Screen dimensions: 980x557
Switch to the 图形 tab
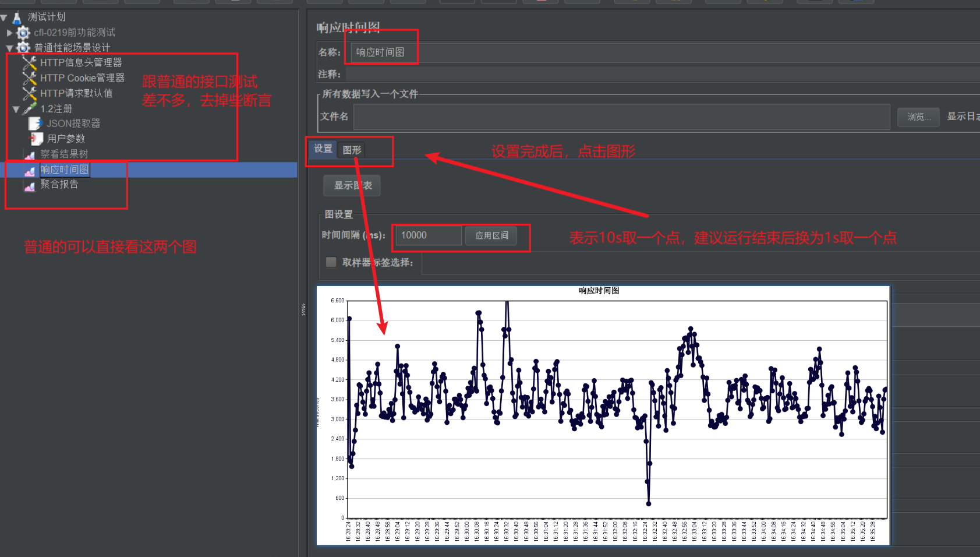(x=352, y=150)
